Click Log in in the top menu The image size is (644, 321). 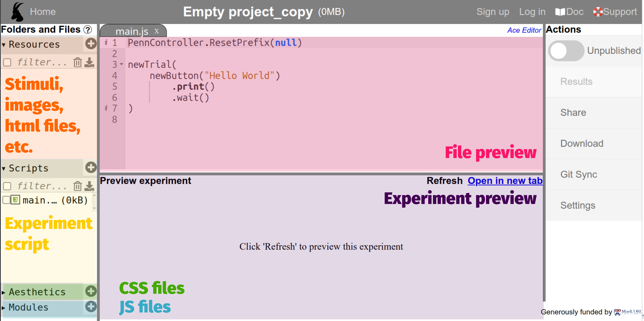532,12
